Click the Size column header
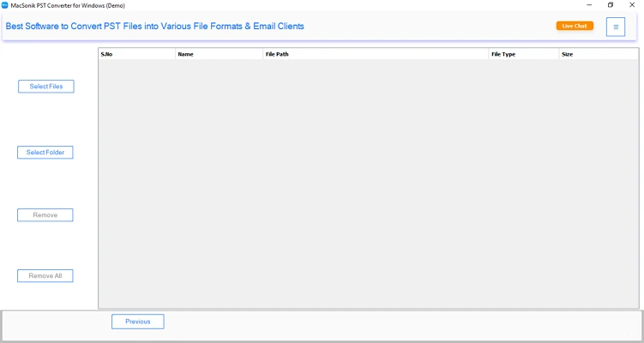 pos(599,54)
